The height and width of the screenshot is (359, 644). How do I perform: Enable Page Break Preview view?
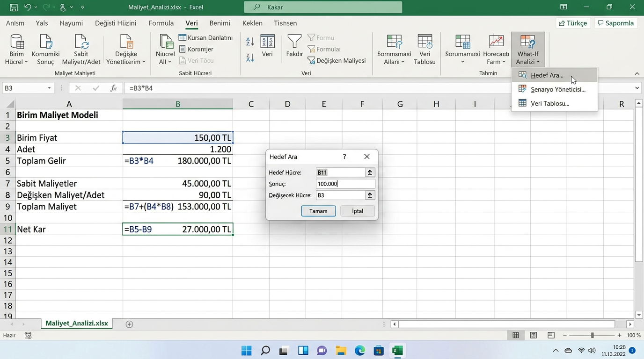click(551, 335)
